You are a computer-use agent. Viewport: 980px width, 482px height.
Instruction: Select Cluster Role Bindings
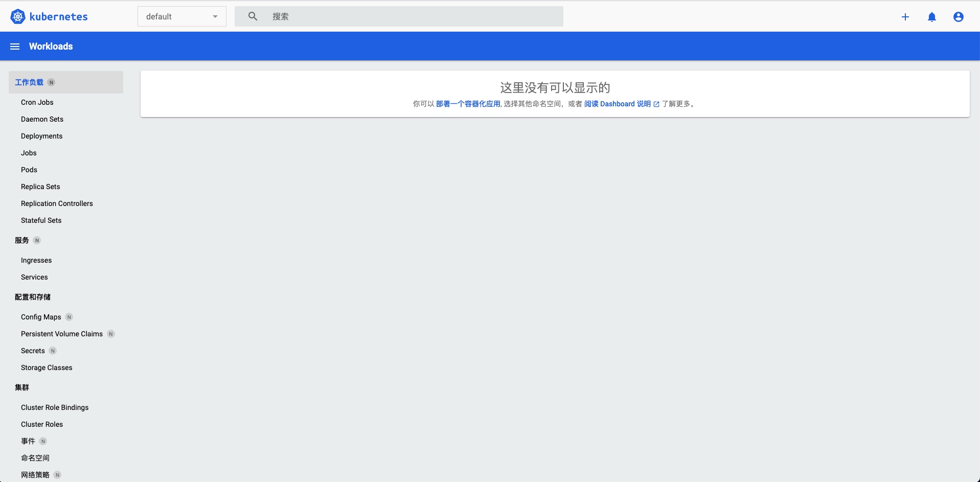[55, 407]
